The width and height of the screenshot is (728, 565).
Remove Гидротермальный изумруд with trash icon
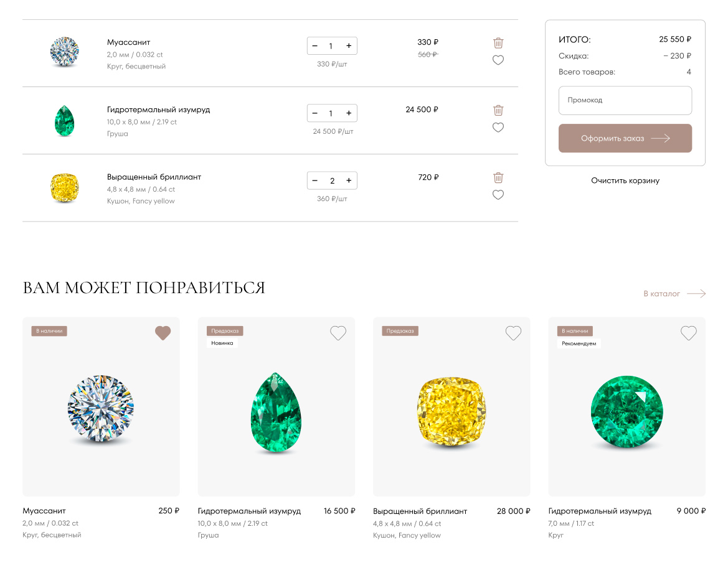498,110
